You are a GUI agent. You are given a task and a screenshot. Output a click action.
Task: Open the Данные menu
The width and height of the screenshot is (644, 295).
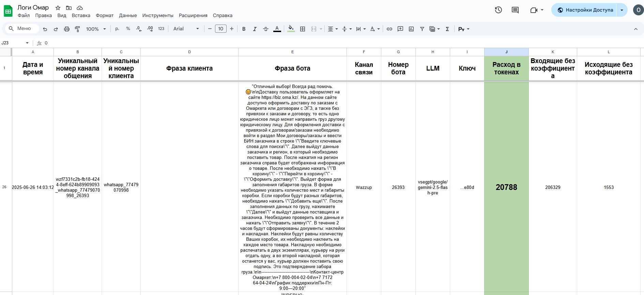(x=128, y=15)
